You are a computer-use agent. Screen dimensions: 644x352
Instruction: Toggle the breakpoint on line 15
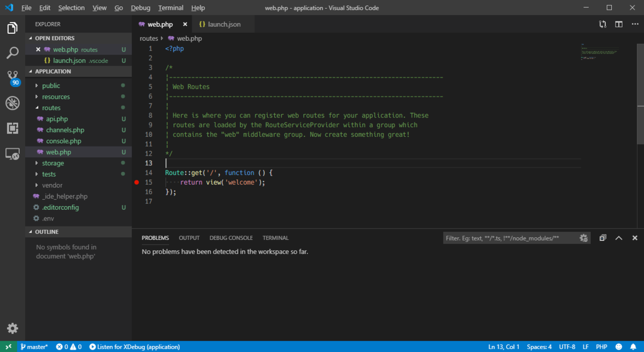point(137,182)
